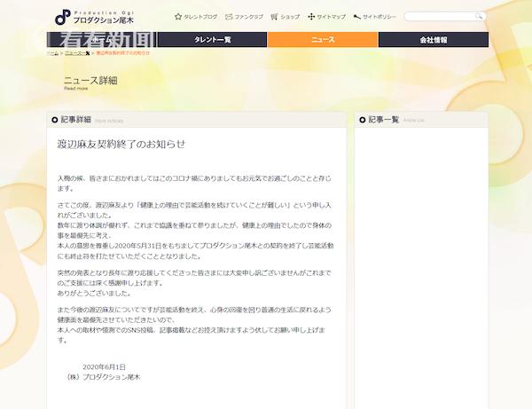Open the 会社情報 navigation tab
This screenshot has height=409, width=532.
[434, 39]
